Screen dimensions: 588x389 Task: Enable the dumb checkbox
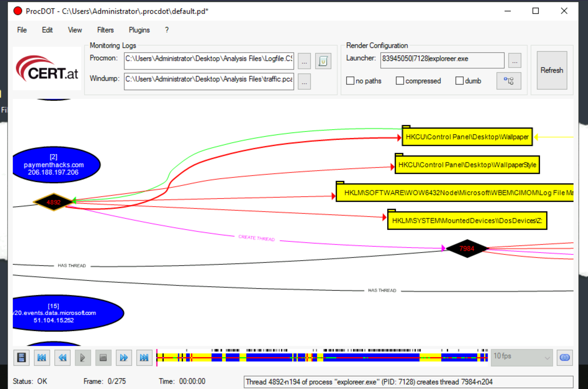point(459,81)
